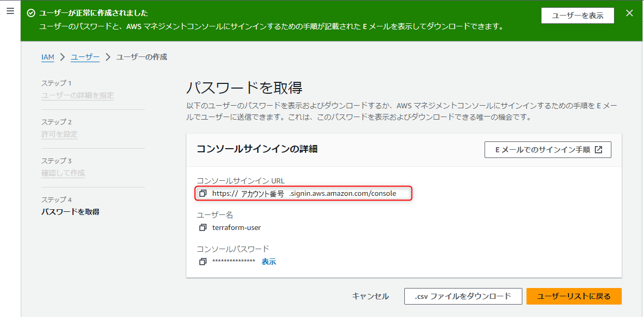Click the ユーザーが正常に作成されました message
This screenshot has width=644, height=317.
(94, 13)
